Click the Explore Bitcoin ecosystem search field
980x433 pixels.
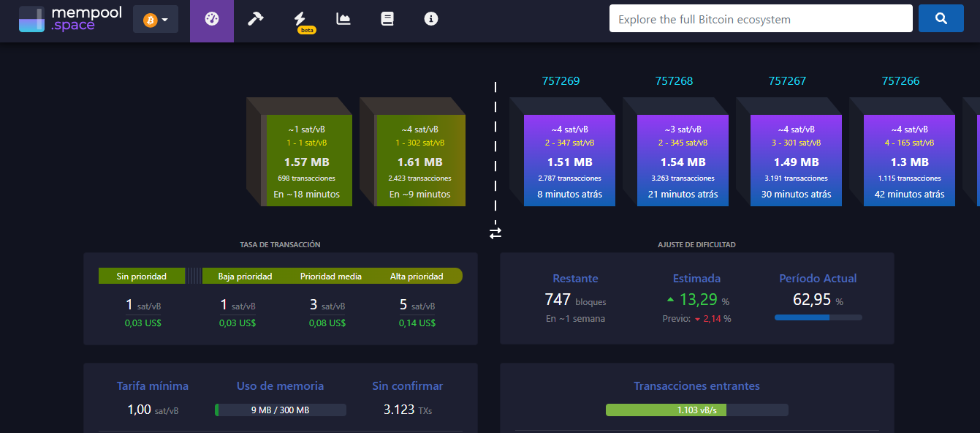(761, 19)
